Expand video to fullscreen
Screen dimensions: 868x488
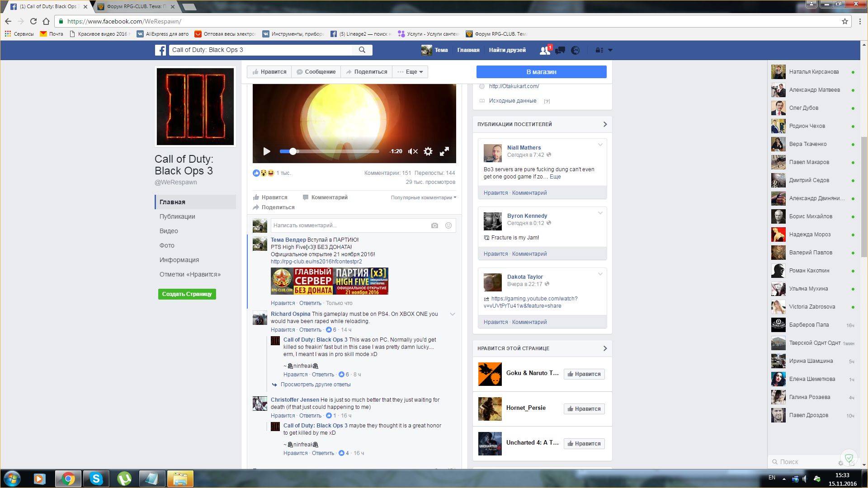coord(444,151)
